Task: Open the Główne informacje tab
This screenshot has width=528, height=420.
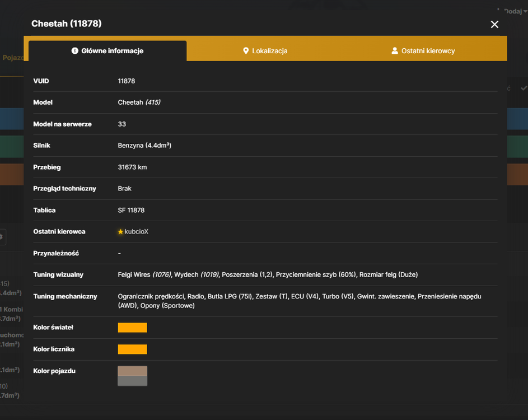Action: click(x=108, y=51)
